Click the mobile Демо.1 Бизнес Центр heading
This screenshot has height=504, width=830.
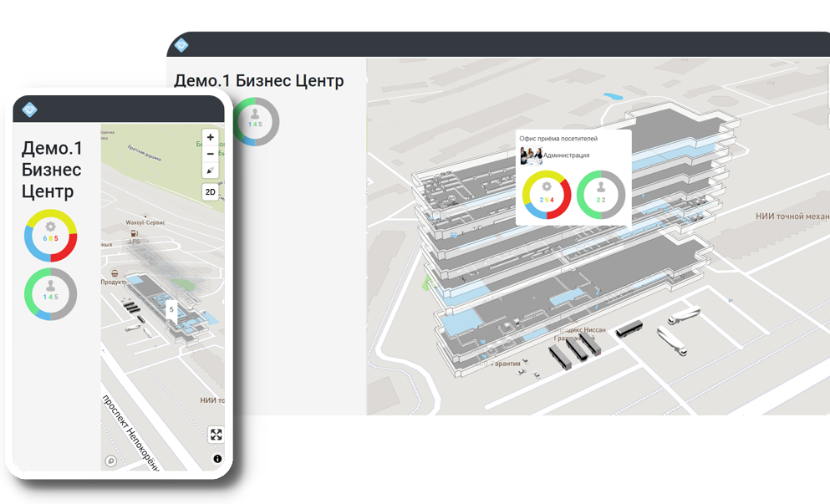click(x=52, y=170)
